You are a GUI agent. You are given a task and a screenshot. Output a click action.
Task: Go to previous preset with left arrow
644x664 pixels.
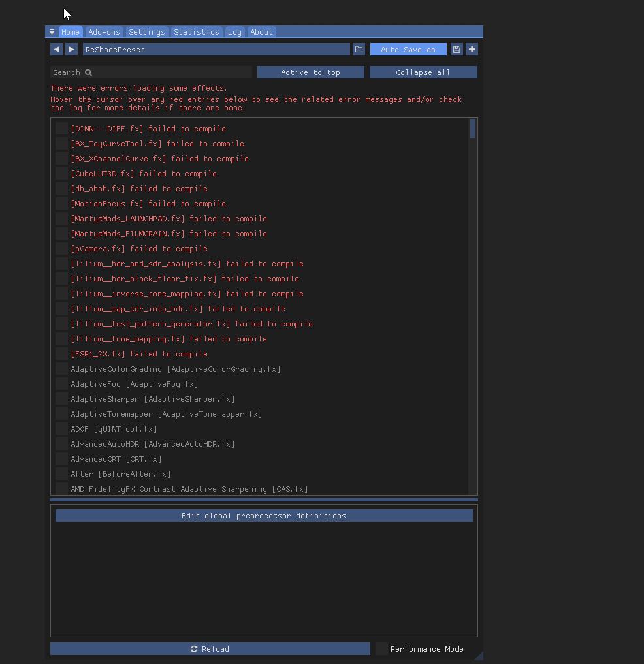[x=56, y=50]
